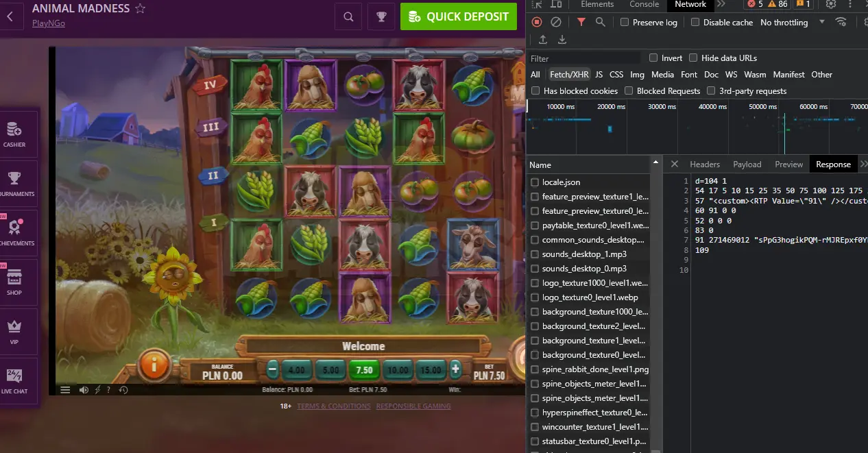The height and width of the screenshot is (453, 868).
Task: Open DevTools settings gear
Action: tap(831, 4)
